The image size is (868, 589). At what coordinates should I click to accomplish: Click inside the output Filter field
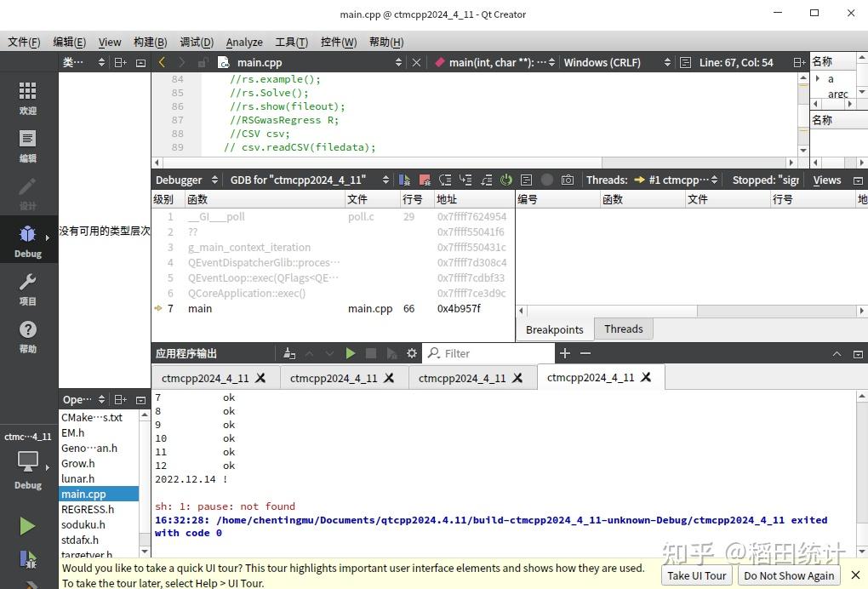489,352
